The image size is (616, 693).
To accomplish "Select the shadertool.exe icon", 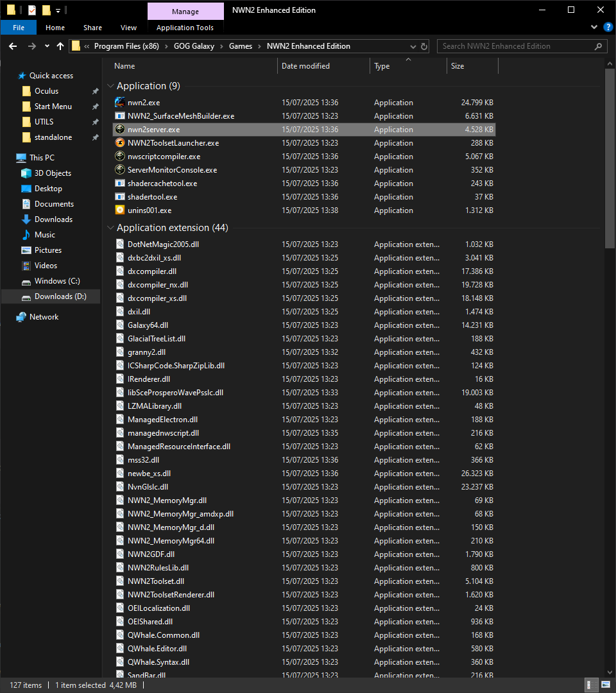I will 120,197.
